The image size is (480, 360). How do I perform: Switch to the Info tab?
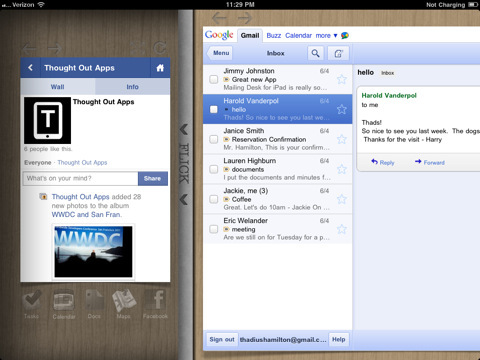pyautogui.click(x=133, y=87)
